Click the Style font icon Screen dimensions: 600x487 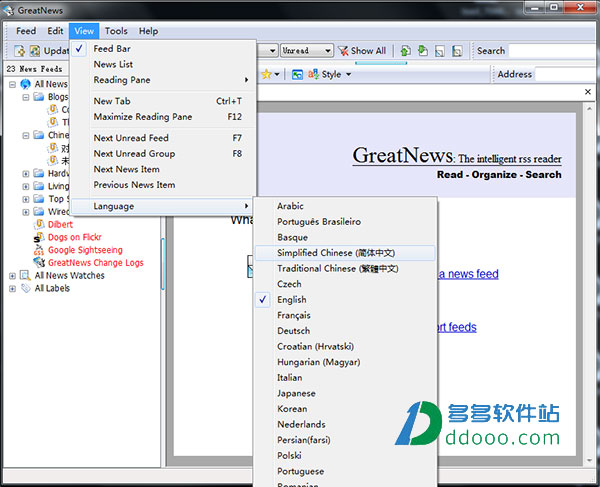pyautogui.click(x=313, y=74)
